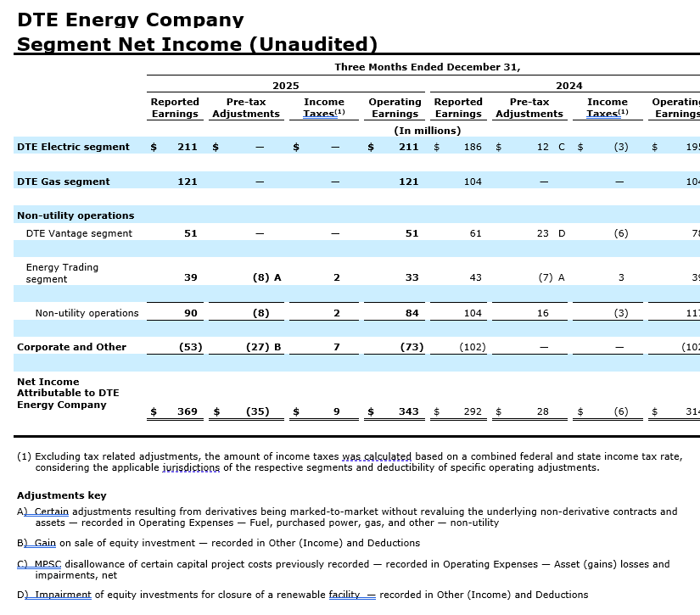Select the "(In millions)" units label
The height and width of the screenshot is (615, 700).
427,131
